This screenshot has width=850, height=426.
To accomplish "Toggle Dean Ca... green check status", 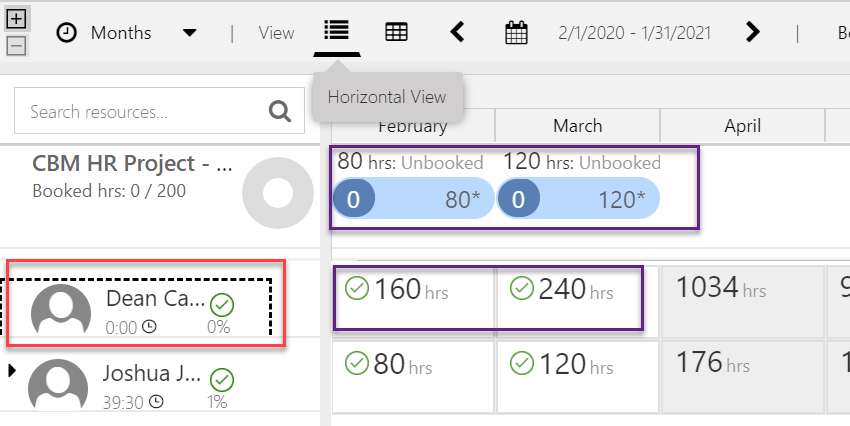I will click(x=222, y=305).
